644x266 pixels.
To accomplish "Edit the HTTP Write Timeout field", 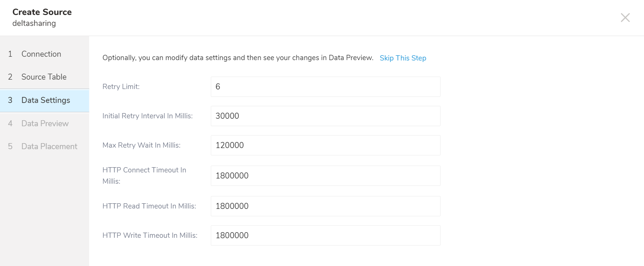I will pyautogui.click(x=325, y=236).
